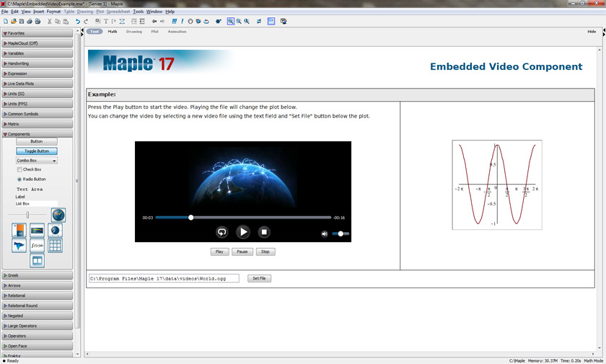This screenshot has width=606, height=364.
Task: Click the Toggle Button component
Action: tap(37, 151)
